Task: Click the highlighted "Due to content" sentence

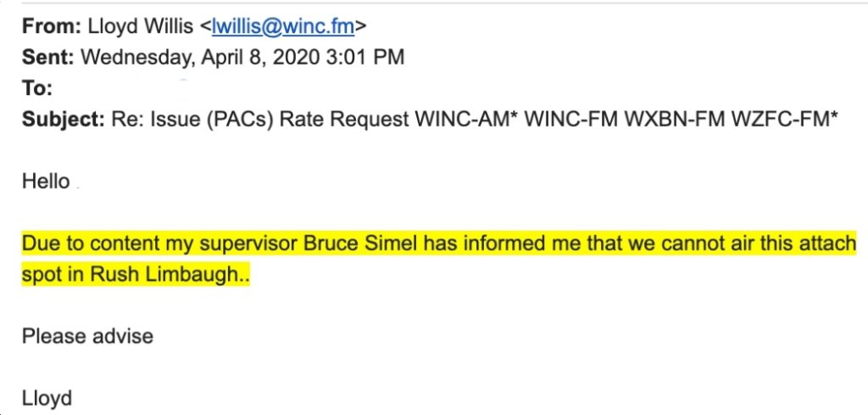Action: point(439,259)
